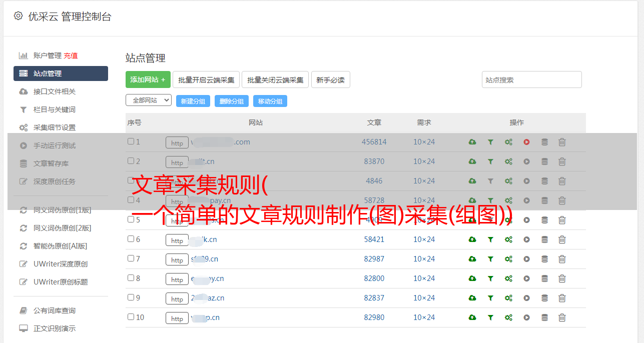Tick the checkbox for site number 10
The height and width of the screenshot is (343, 644).
point(131,317)
